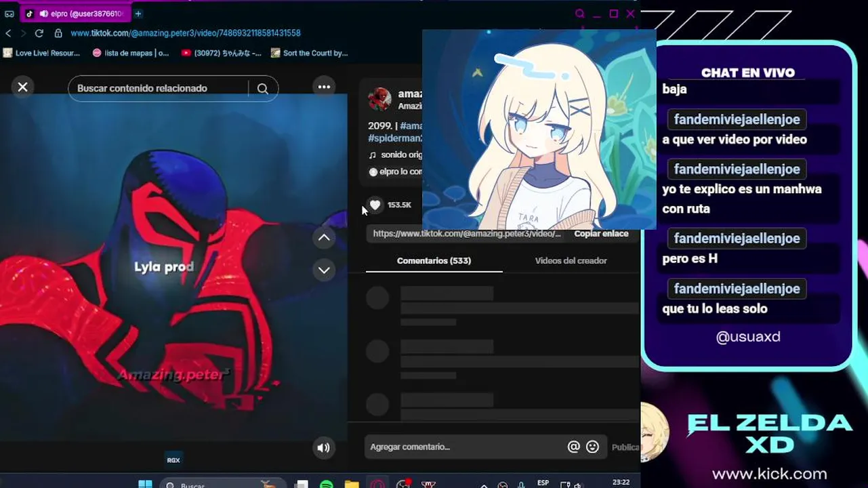Open the Windows Start menu

coord(145,485)
